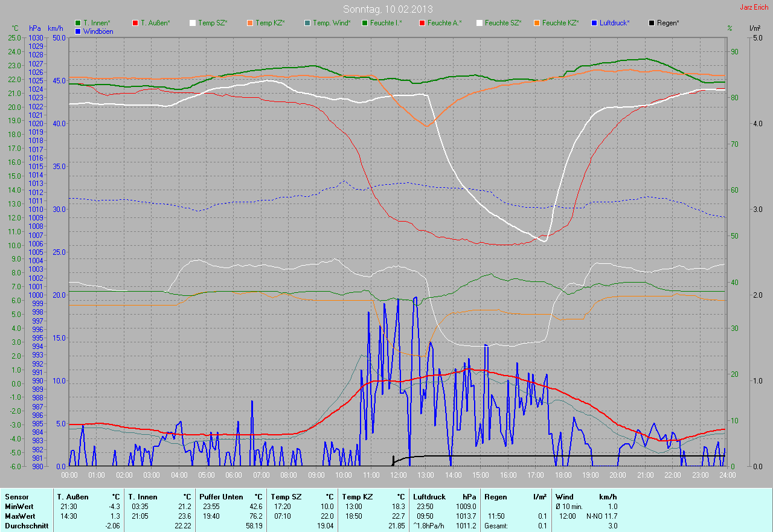Click the red T. Außen legend swatch
This screenshot has height=532, width=773.
point(135,23)
